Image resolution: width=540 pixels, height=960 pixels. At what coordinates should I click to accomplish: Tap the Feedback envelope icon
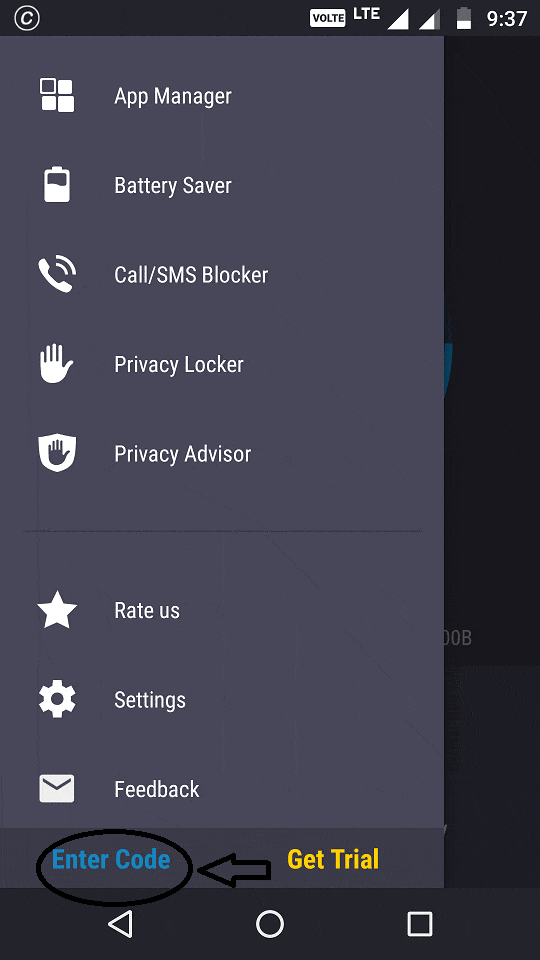[57, 789]
